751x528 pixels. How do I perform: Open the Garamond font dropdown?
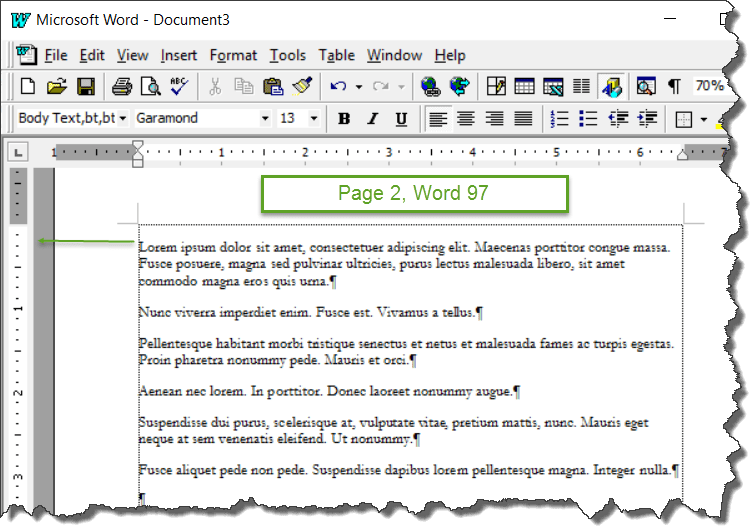[x=265, y=118]
